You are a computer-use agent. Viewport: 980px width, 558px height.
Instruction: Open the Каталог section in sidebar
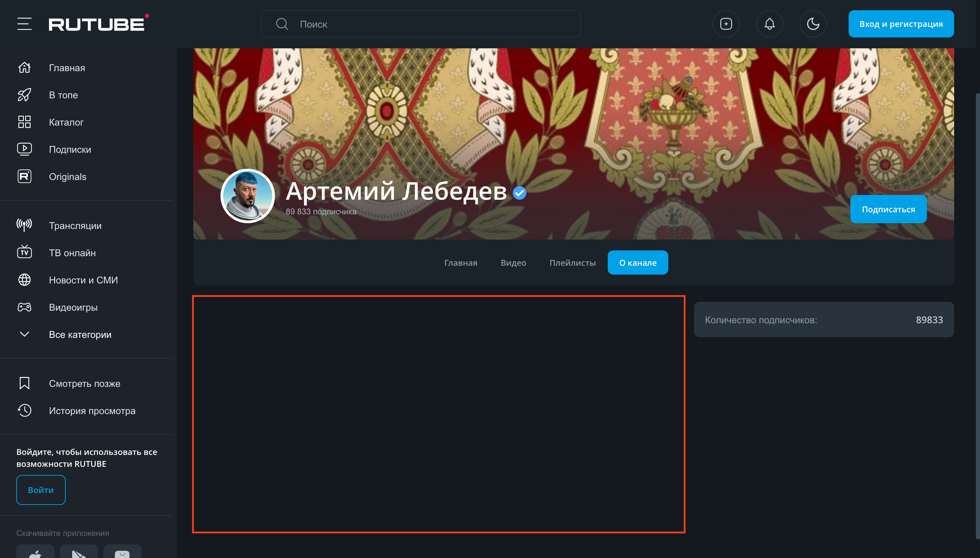(66, 122)
